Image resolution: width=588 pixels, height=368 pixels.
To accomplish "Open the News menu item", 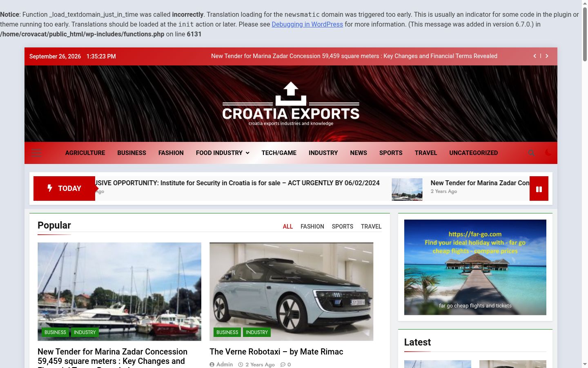I will [359, 153].
